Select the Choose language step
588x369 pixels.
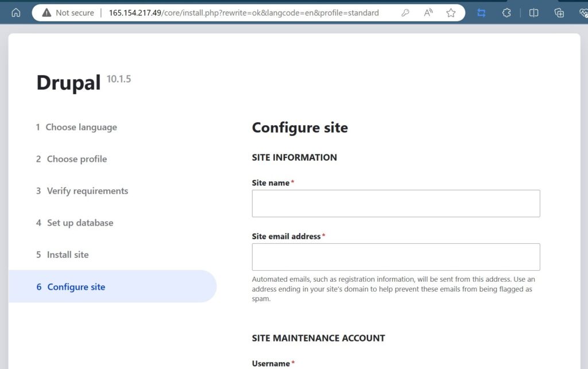[82, 127]
